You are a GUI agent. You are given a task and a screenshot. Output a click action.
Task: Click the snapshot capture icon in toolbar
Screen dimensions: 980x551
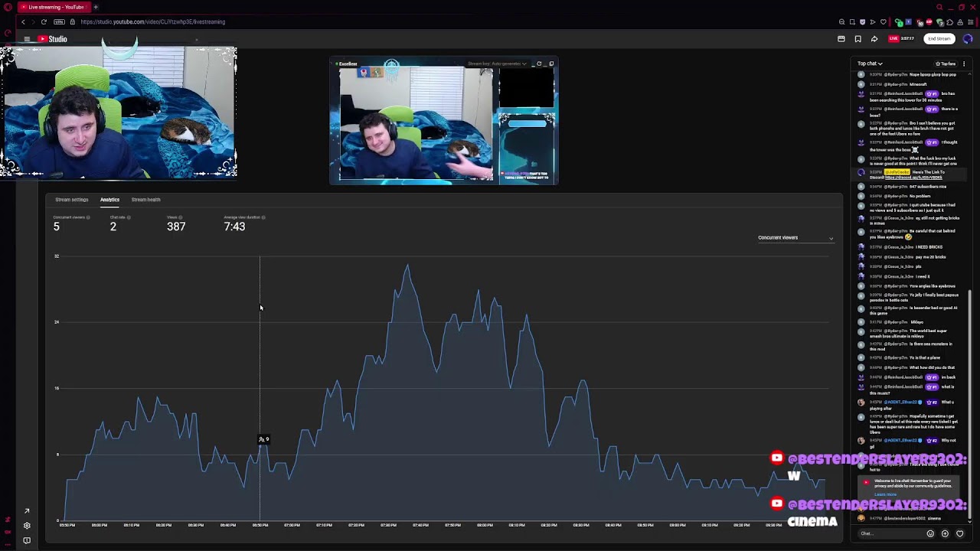[x=852, y=21]
